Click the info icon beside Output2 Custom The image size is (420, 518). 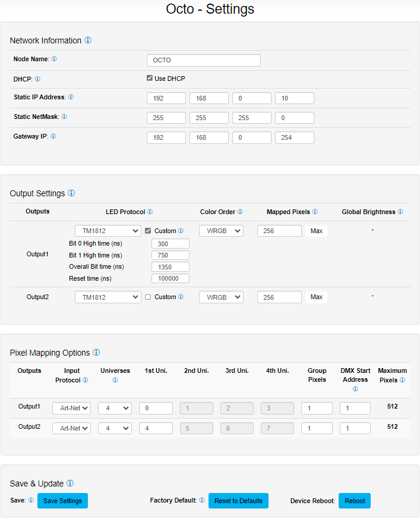pos(181,297)
